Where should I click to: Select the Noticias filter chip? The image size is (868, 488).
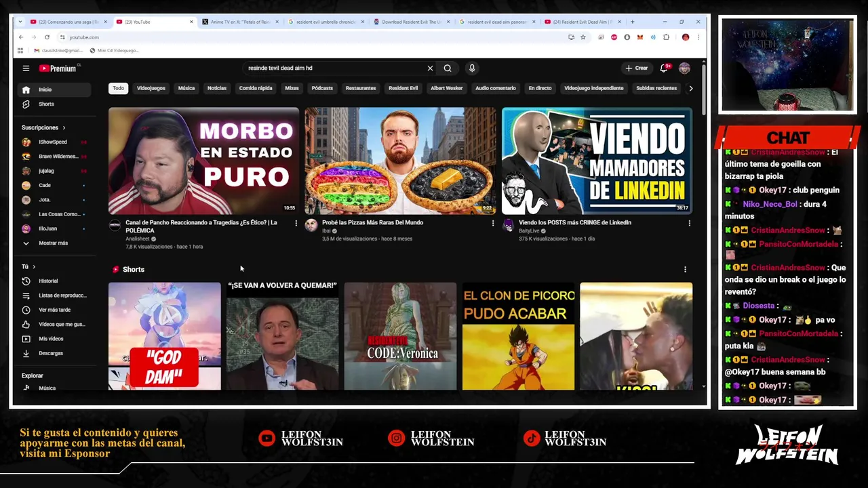217,88
